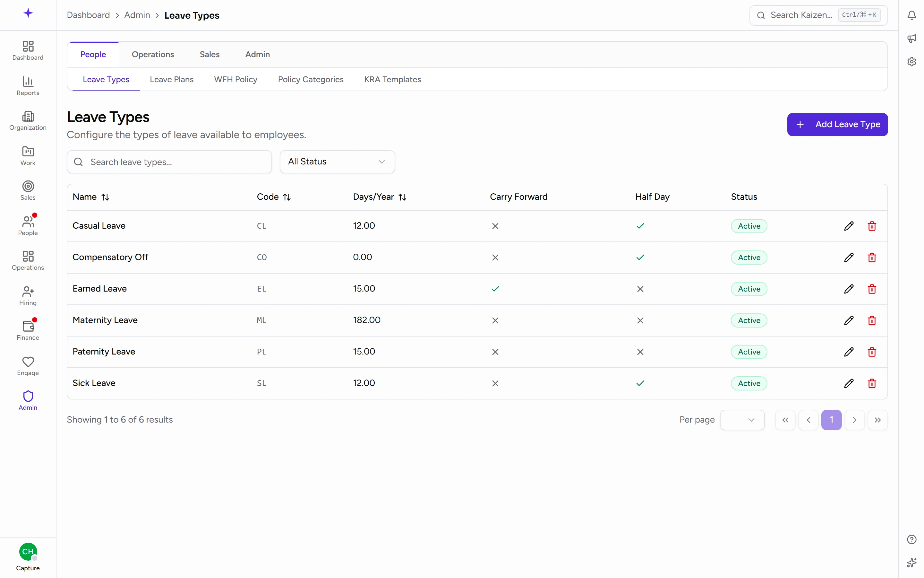Viewport: 924px width, 578px height.
Task: Open the notifications bell
Action: coord(911,15)
